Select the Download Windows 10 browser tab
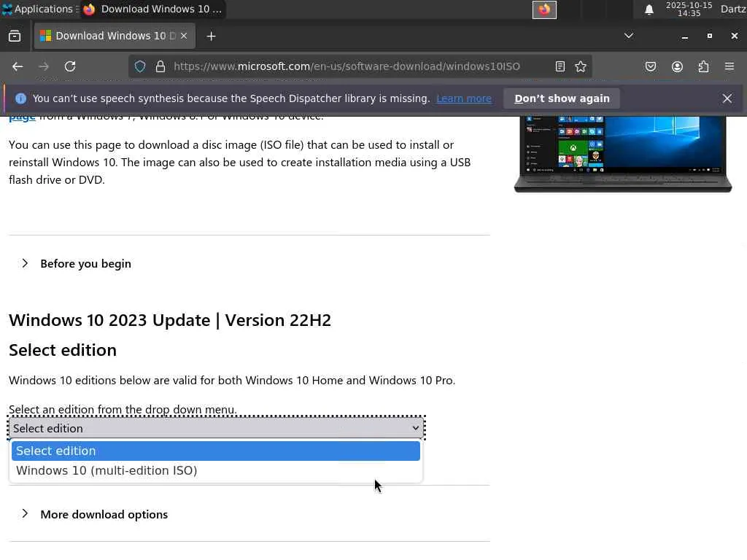The width and height of the screenshot is (747, 560). point(115,36)
